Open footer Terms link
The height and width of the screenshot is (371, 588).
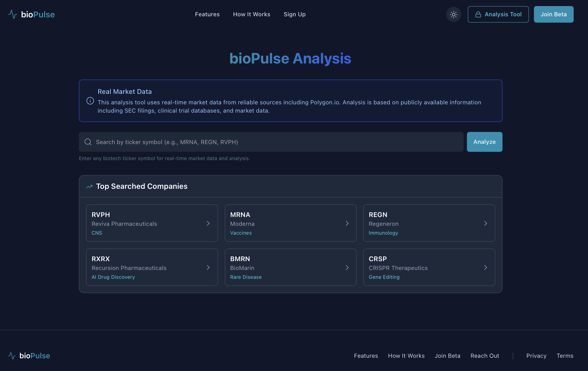tap(565, 356)
